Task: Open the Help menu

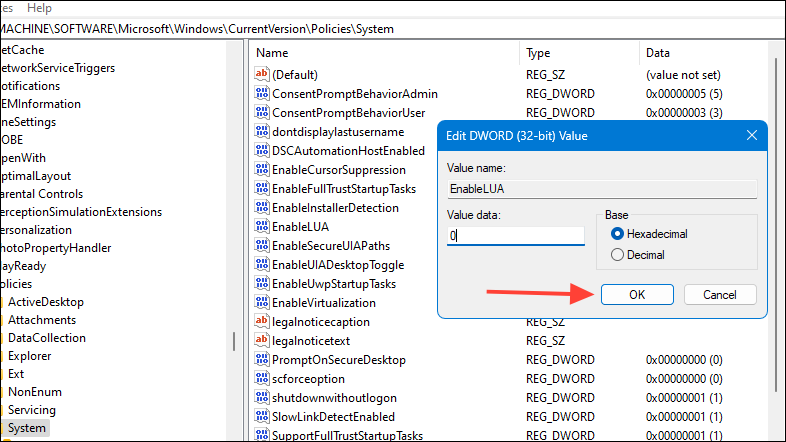Action: coord(39,8)
